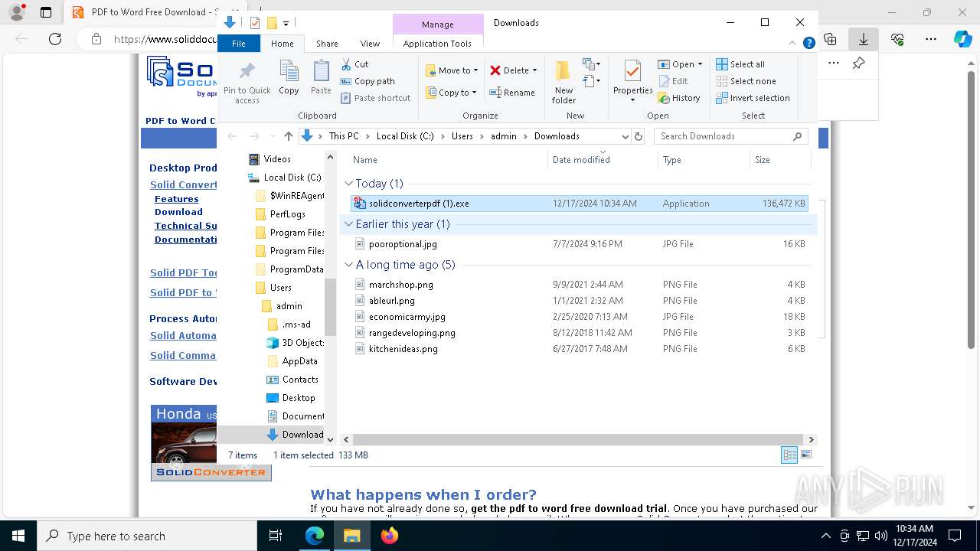Image resolution: width=980 pixels, height=551 pixels.
Task: Open the File menu tab
Action: click(x=239, y=44)
